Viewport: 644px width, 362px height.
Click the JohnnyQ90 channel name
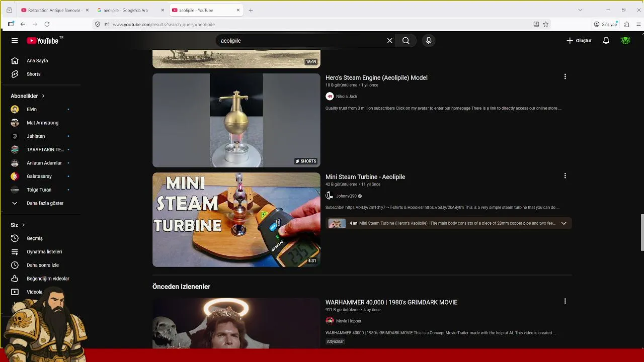click(346, 196)
